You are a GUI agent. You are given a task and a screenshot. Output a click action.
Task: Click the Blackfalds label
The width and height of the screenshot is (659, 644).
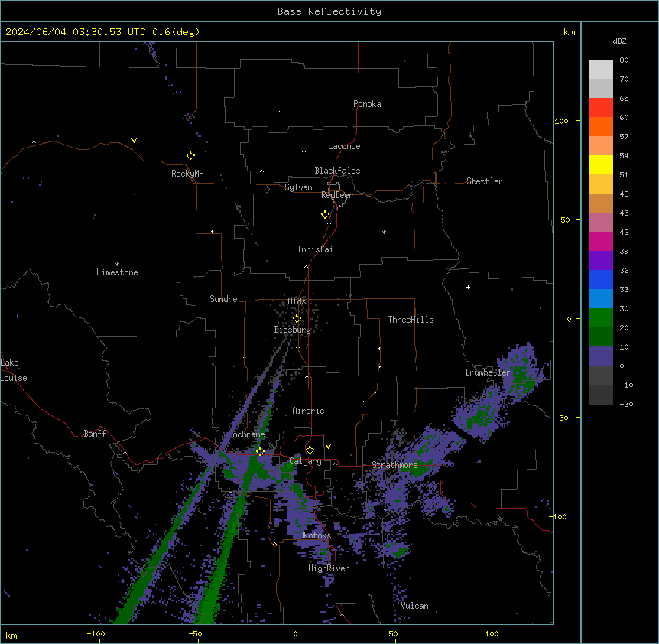click(x=337, y=171)
